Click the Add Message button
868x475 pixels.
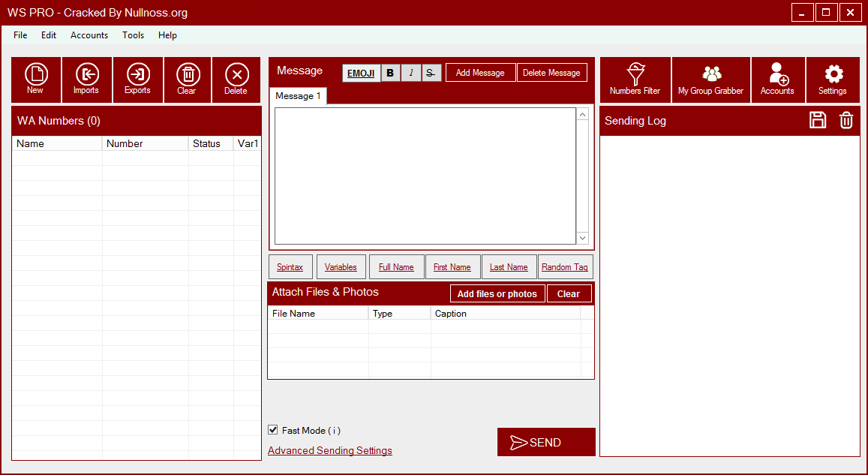coord(480,73)
